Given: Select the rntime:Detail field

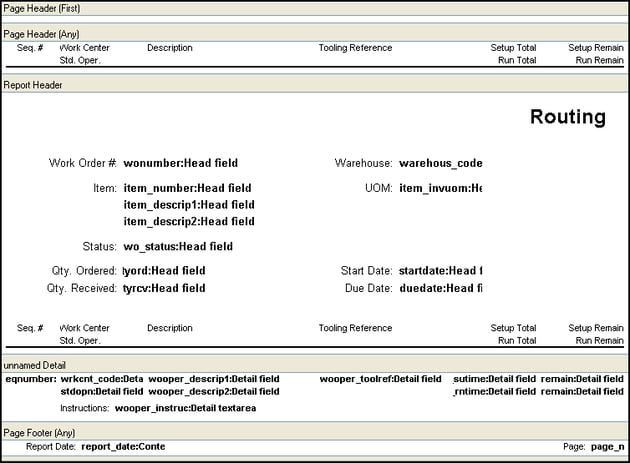Looking at the screenshot, I should click(494, 391).
